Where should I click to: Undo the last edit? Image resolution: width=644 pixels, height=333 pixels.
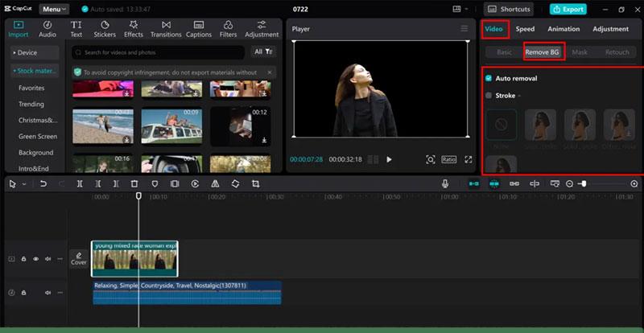coord(43,184)
